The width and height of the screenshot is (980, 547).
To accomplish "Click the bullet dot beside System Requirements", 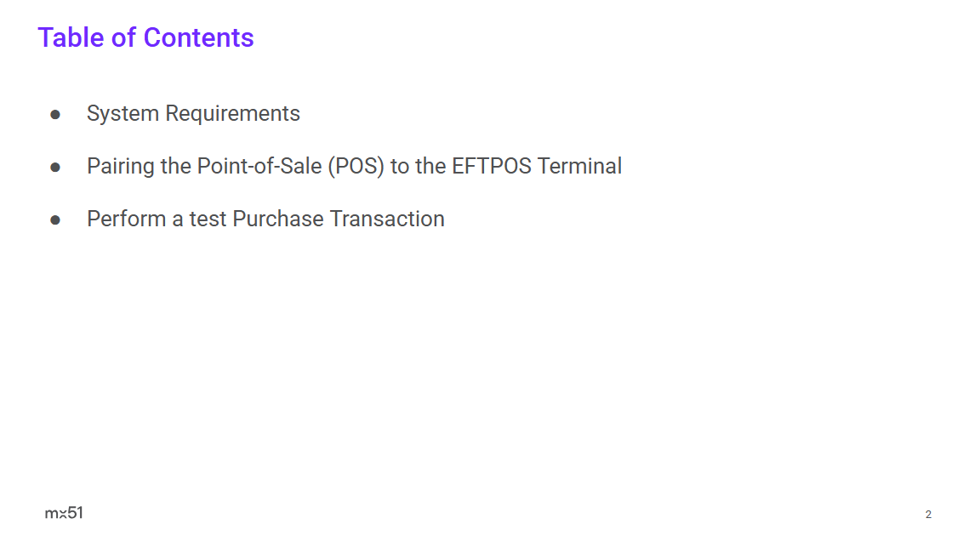I will point(55,114).
